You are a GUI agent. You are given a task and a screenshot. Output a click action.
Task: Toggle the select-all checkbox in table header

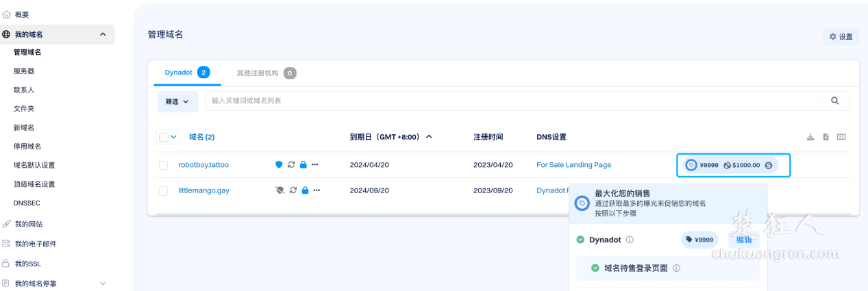click(x=164, y=137)
